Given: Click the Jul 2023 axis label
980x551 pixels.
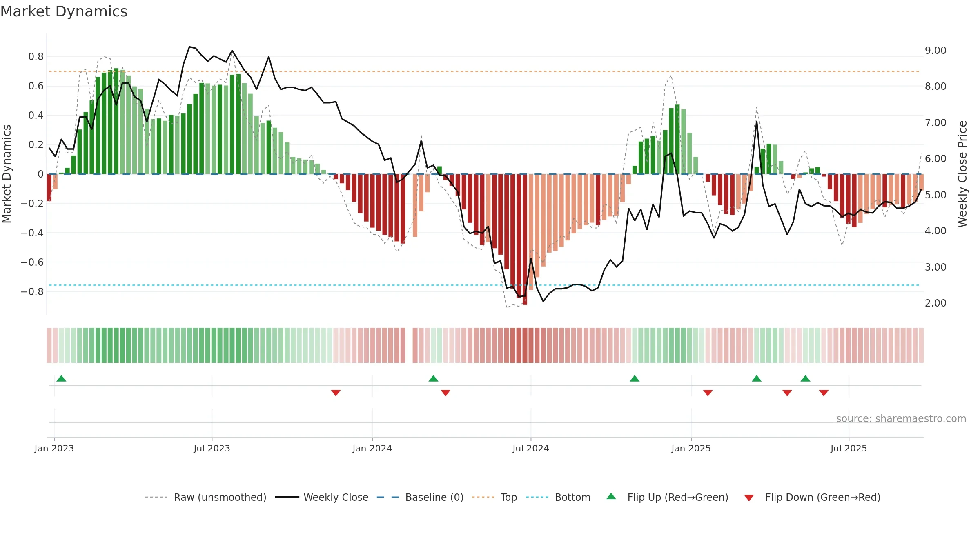Looking at the screenshot, I should (212, 448).
